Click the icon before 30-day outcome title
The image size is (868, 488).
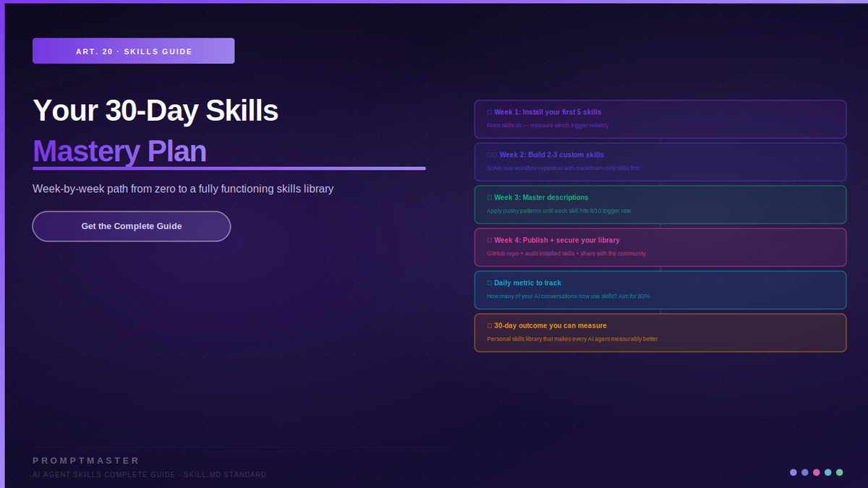coord(490,326)
